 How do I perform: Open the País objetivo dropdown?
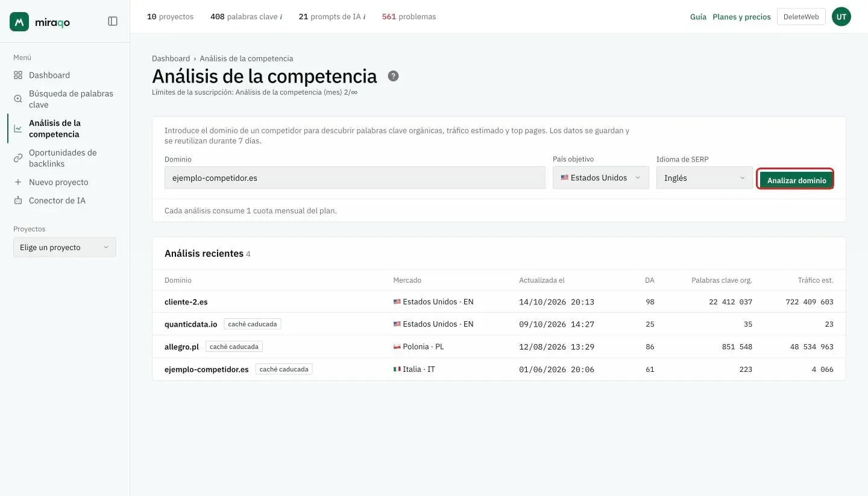(601, 178)
